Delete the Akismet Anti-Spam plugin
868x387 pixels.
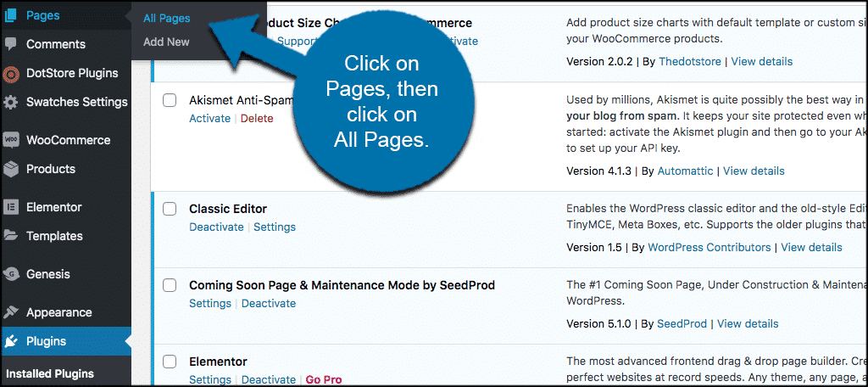point(257,118)
